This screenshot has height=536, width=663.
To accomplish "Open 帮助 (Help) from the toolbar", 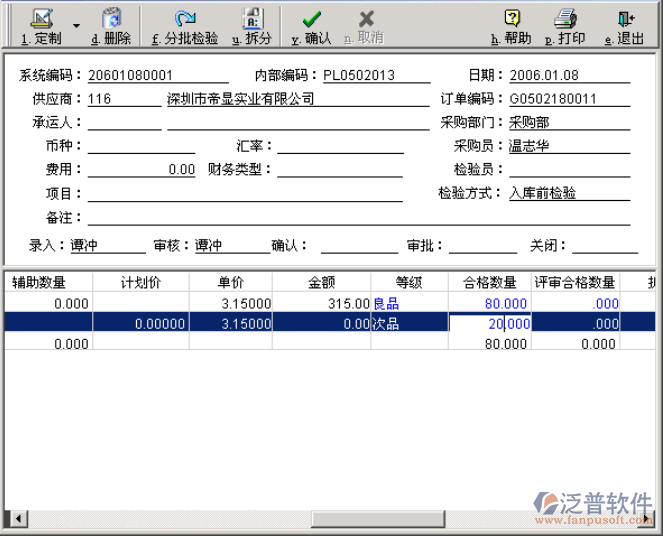I will [511, 19].
